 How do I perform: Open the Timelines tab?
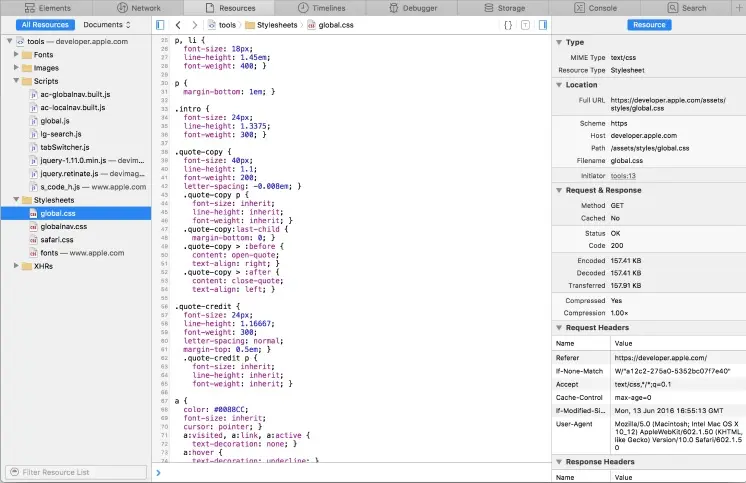pyautogui.click(x=321, y=8)
